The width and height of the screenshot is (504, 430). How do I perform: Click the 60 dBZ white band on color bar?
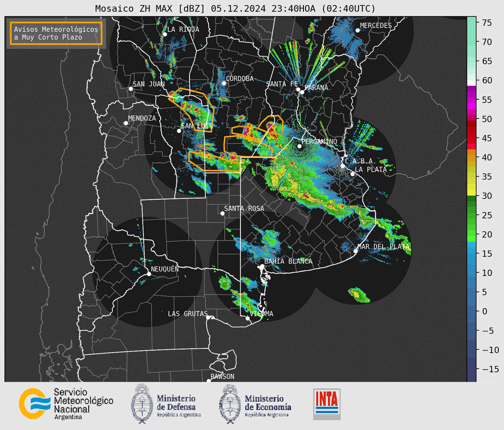pos(471,82)
